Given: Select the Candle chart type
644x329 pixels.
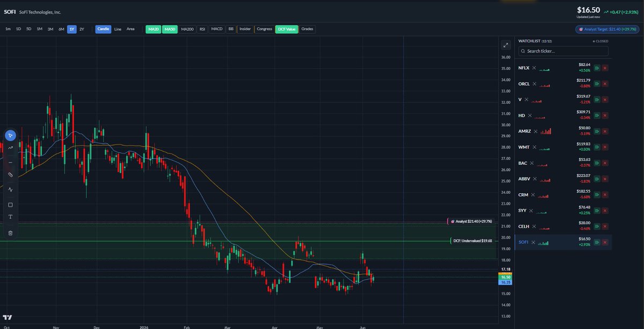Looking at the screenshot, I should (104, 29).
